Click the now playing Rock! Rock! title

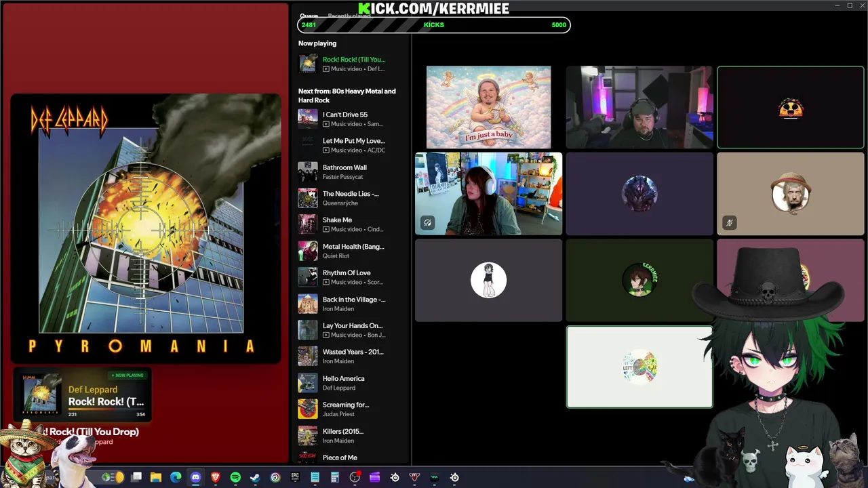click(354, 60)
